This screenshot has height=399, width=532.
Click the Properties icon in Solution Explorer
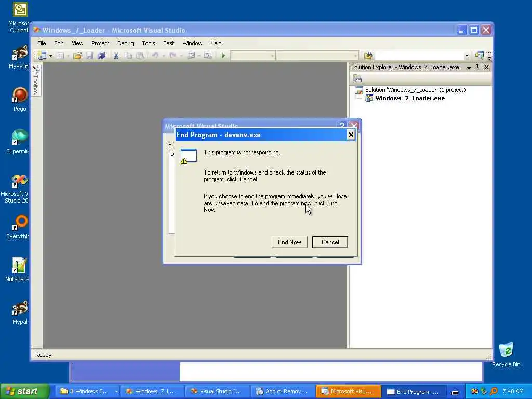coord(357,78)
